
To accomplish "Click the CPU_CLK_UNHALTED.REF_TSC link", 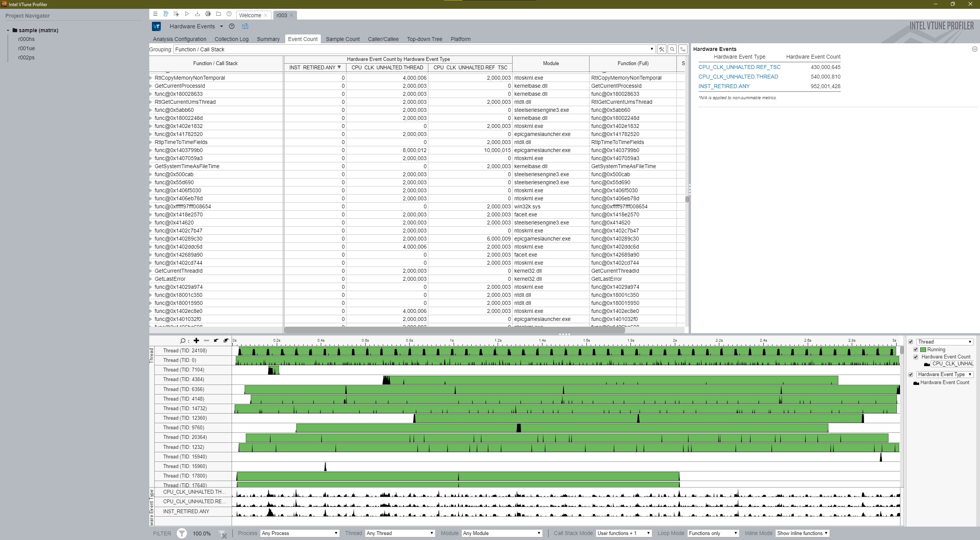I will point(739,67).
